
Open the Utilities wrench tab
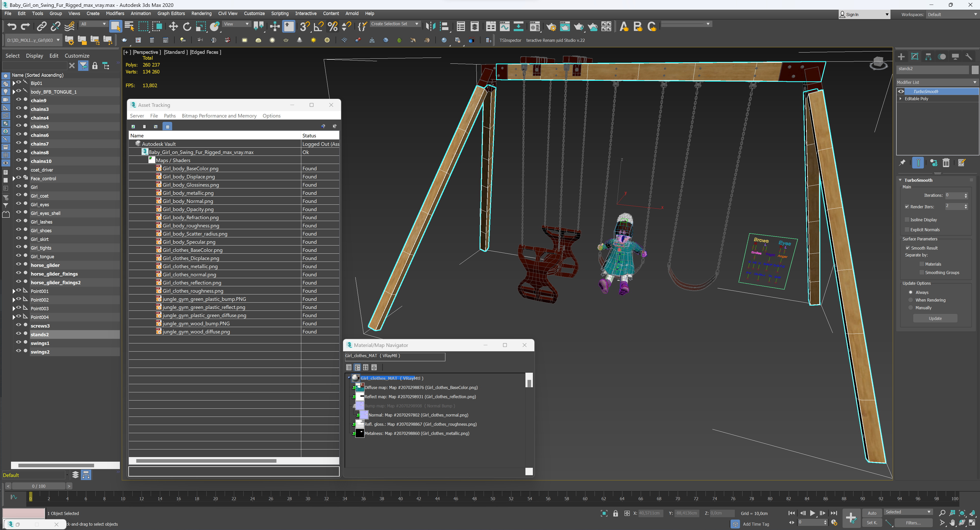(969, 57)
